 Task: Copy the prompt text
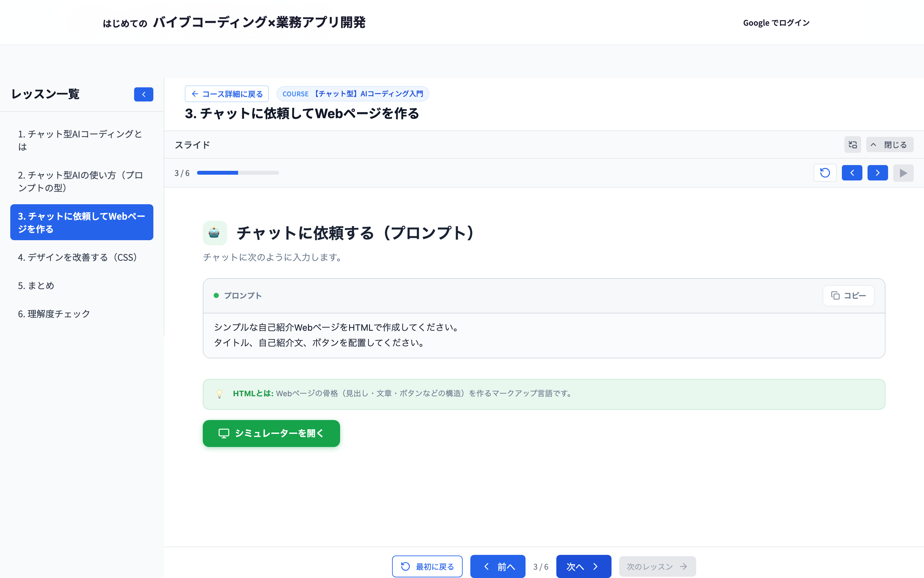tap(848, 295)
